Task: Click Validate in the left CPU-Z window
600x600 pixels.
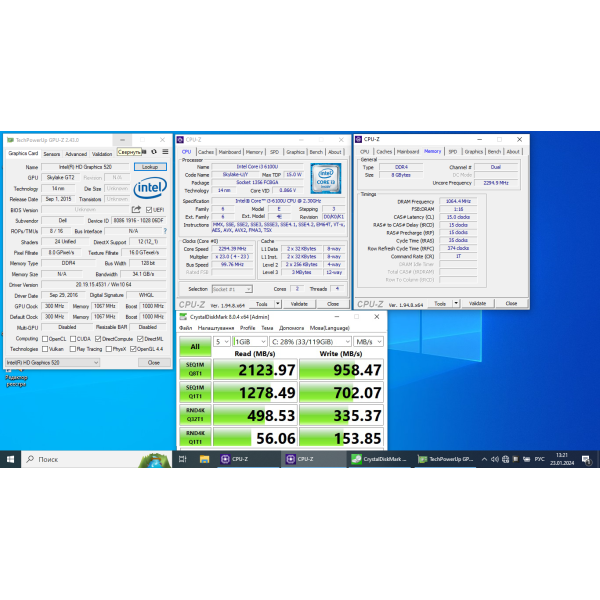Action: coord(299,304)
